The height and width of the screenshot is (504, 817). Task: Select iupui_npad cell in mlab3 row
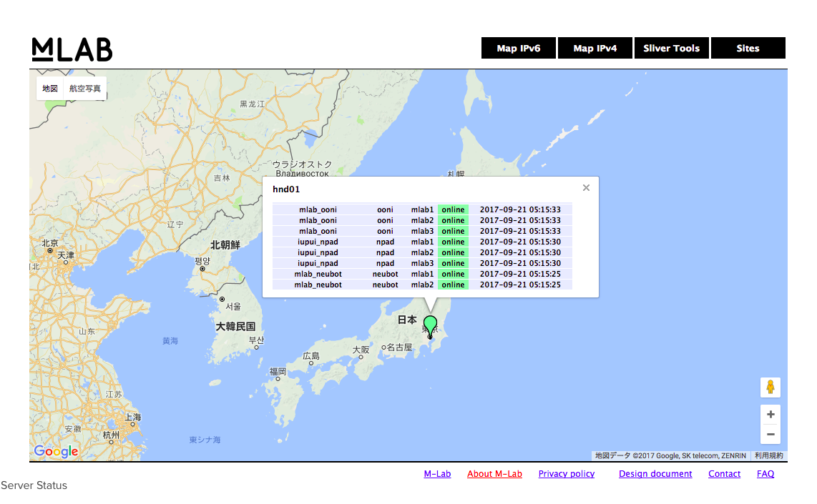[318, 264]
